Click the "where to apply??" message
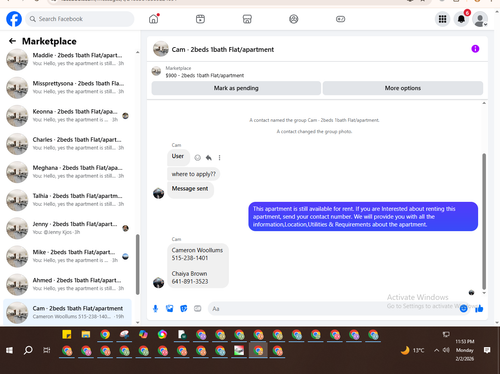 click(x=194, y=174)
